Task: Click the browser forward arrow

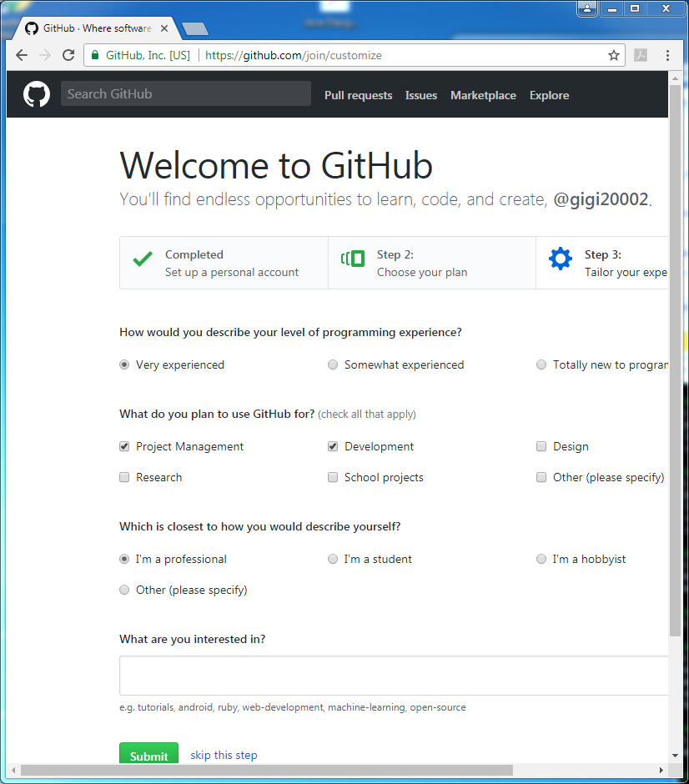Action: 45,55
